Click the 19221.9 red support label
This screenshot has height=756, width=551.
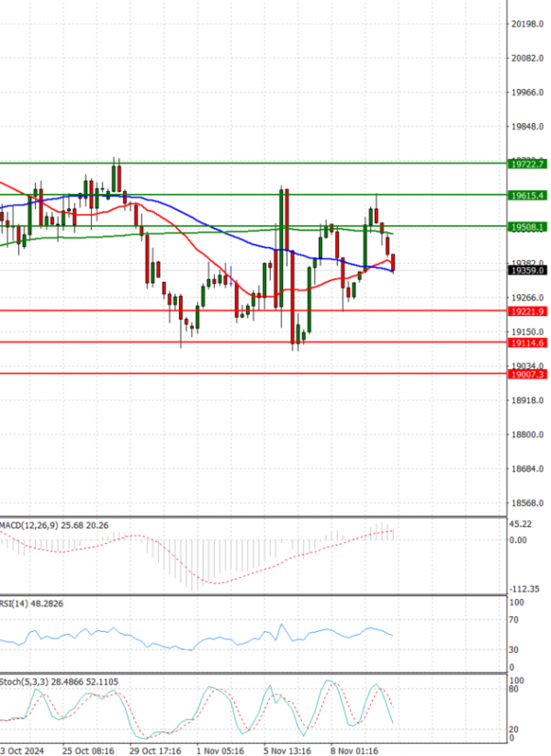coord(528,312)
